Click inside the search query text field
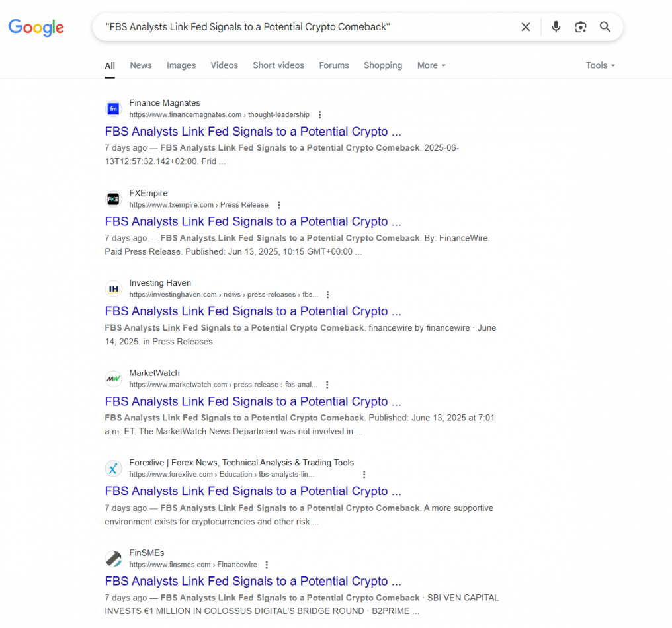Screen dimensions: 672x628 pos(304,27)
